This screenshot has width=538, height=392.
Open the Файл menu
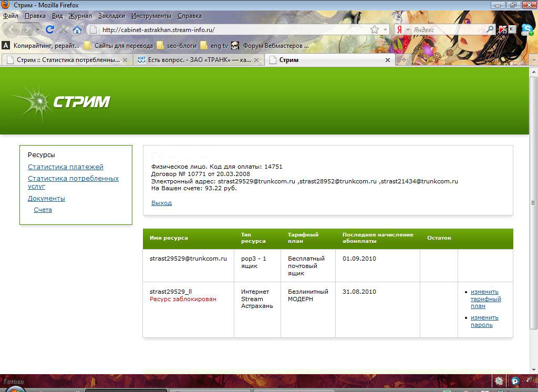pos(11,16)
